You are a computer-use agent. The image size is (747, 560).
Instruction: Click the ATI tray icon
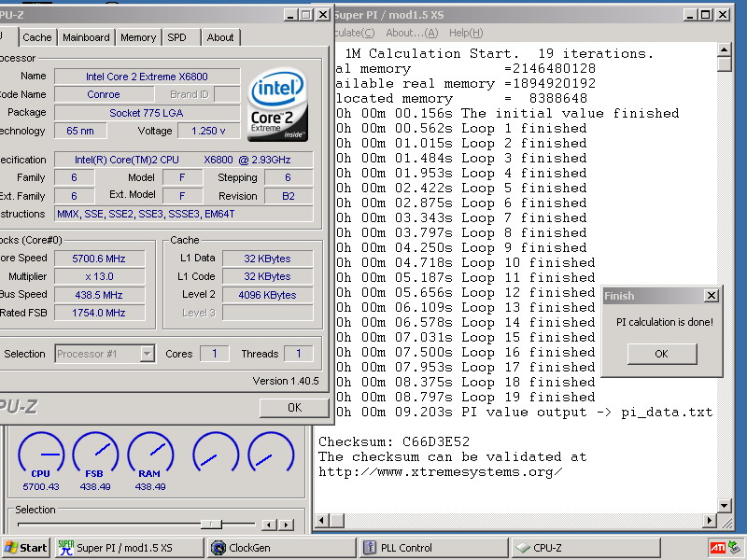(x=717, y=548)
